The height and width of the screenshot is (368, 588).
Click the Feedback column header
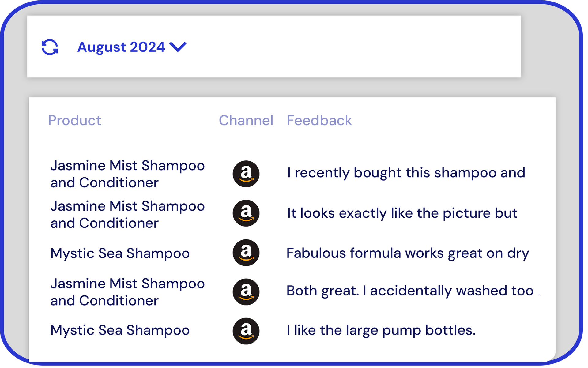[x=319, y=120]
